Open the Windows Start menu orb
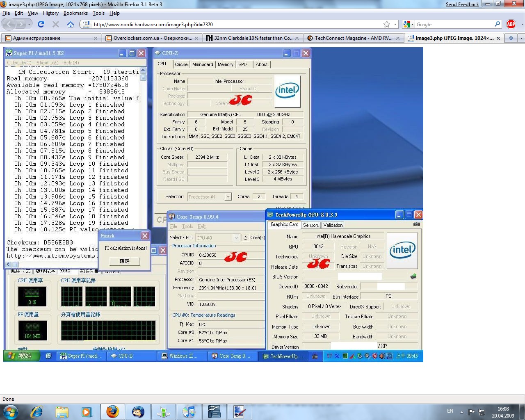The image size is (525, 420). tap(11, 411)
